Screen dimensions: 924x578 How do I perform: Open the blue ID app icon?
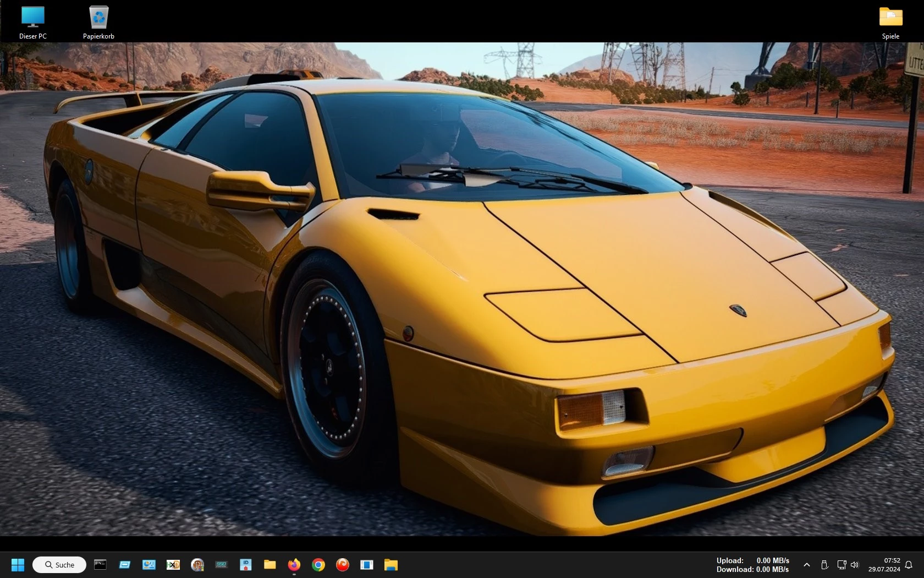click(246, 564)
